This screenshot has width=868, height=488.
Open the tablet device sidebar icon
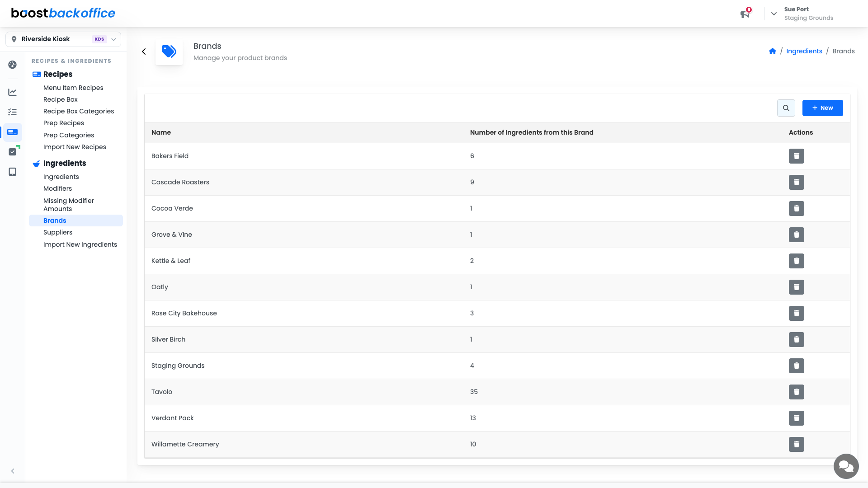[13, 172]
